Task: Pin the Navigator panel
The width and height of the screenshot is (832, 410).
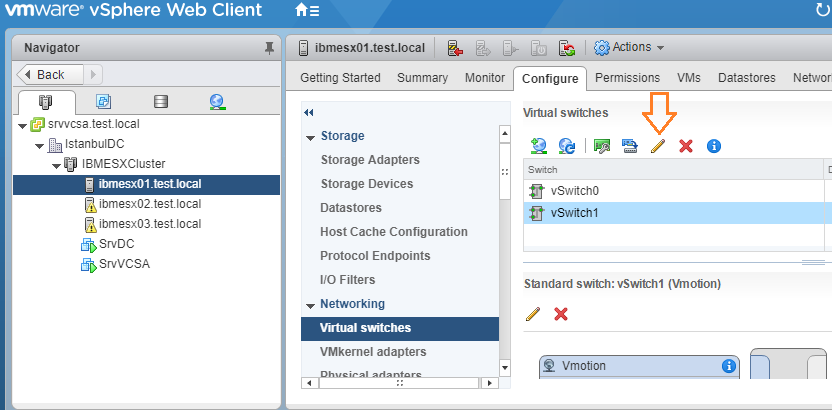Action: (270, 48)
